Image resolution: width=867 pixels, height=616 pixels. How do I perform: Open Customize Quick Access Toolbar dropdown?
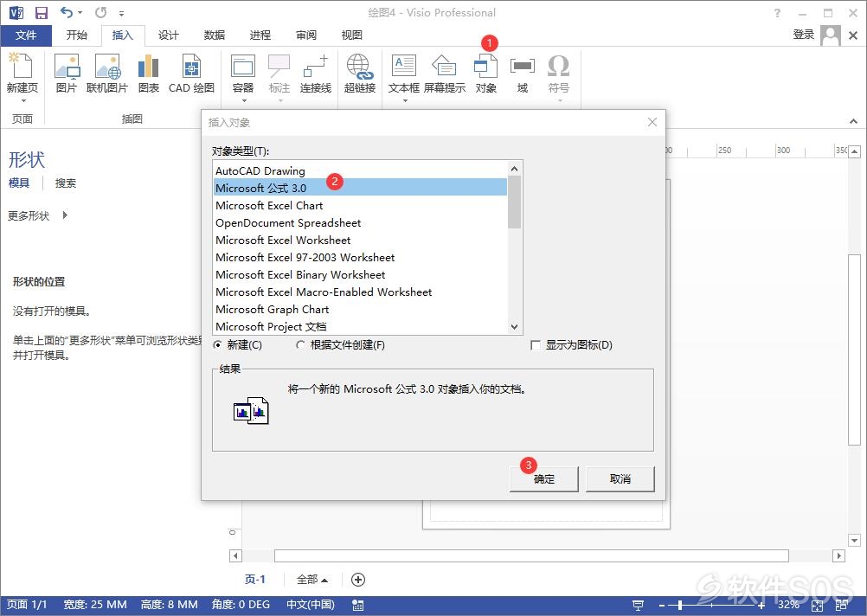pos(122,13)
